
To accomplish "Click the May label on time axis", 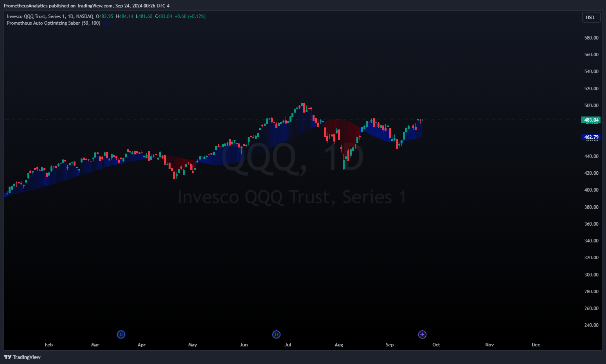I will tap(192, 345).
